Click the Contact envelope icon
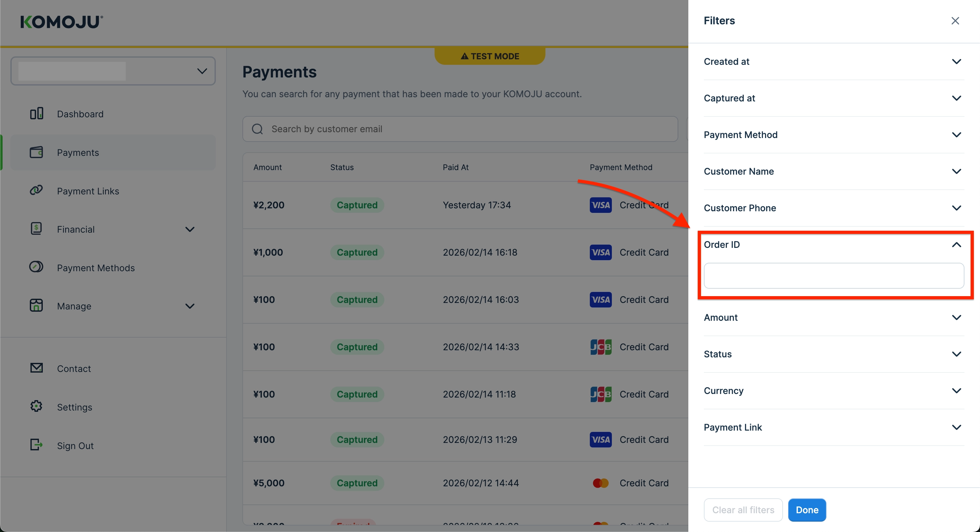 [x=37, y=368]
